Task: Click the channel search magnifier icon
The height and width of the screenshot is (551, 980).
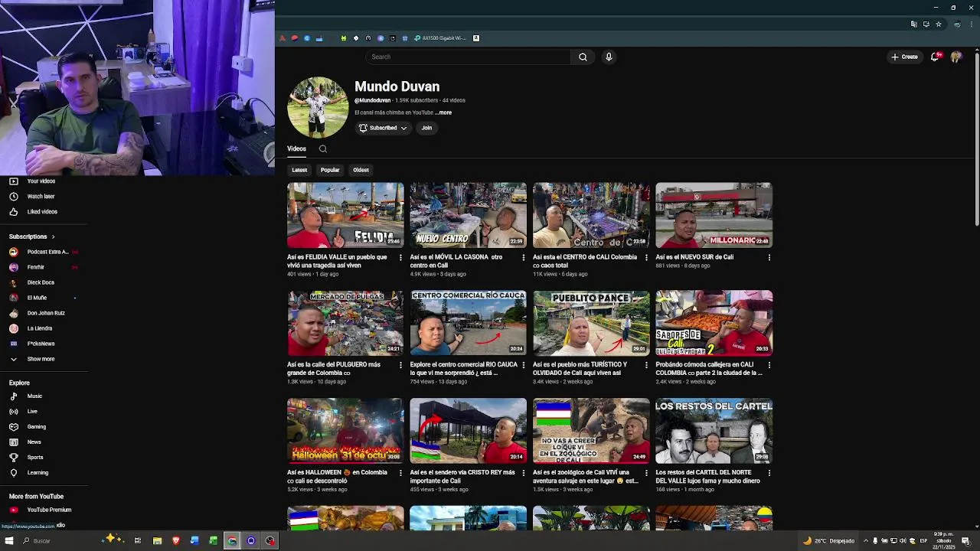Action: [323, 149]
